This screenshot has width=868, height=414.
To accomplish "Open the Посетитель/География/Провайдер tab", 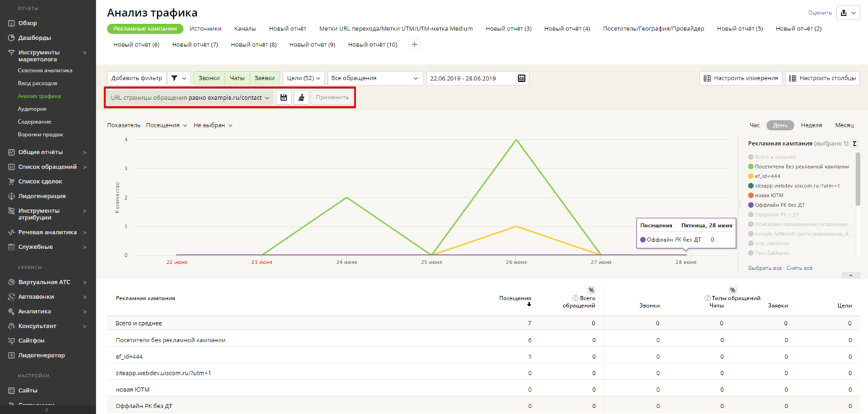I will 653,29.
